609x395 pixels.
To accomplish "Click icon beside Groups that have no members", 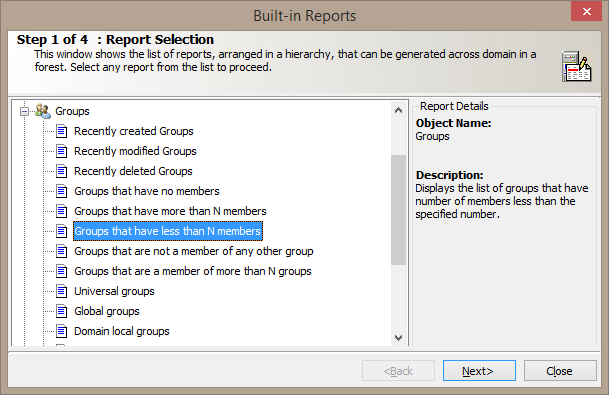I will [61, 191].
